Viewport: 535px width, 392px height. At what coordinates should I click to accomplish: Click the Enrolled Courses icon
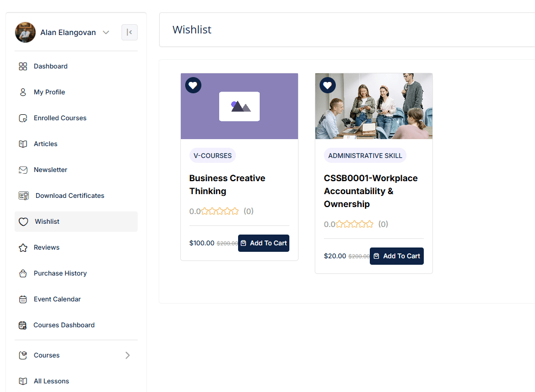[23, 118]
